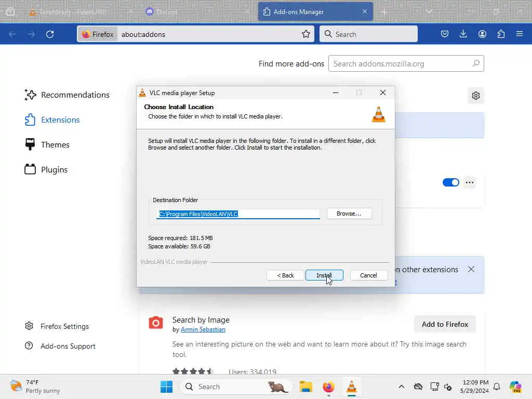Screen dimensions: 532x399
Task: Click the Firefox identity icon in address bar
Action: (98, 34)
